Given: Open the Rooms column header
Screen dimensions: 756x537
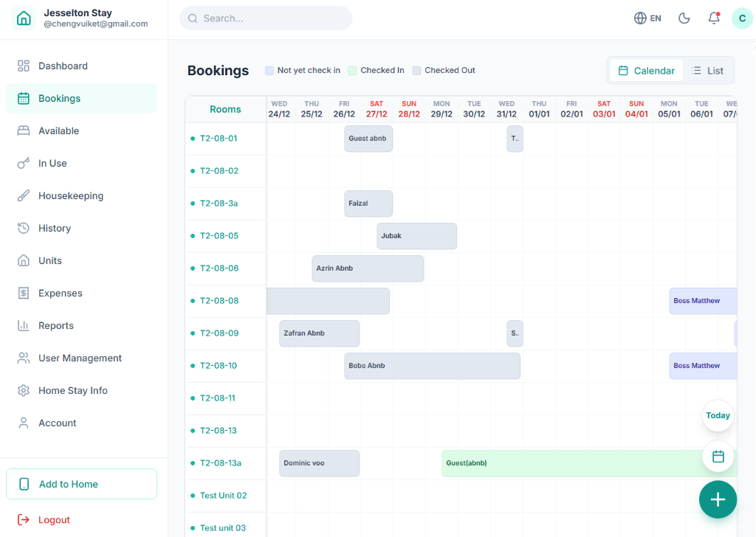Looking at the screenshot, I should (x=225, y=108).
